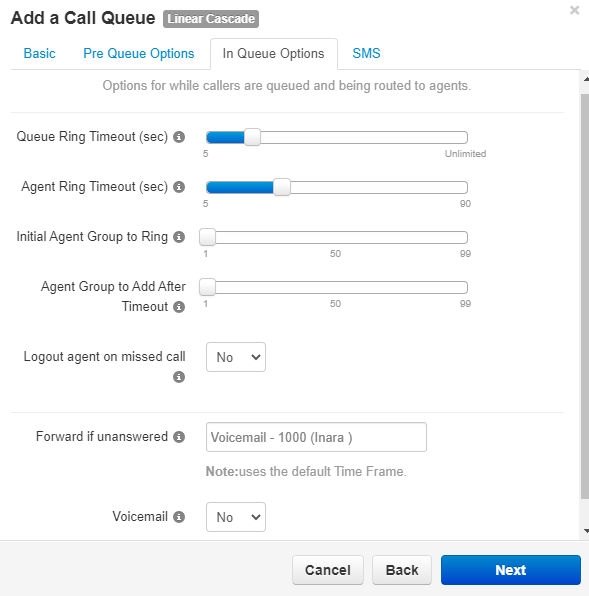Click the scroll up arrow of the scrollbar
589x596 pixels.
(x=586, y=79)
